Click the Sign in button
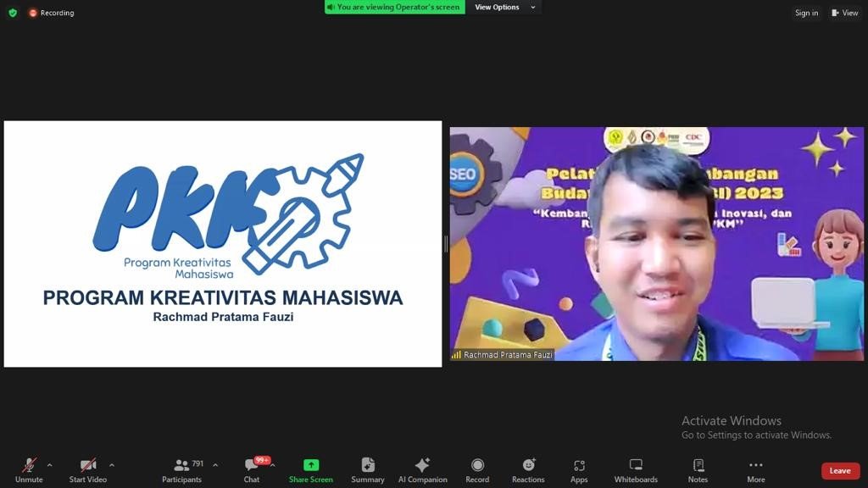This screenshot has height=488, width=868. 806,13
